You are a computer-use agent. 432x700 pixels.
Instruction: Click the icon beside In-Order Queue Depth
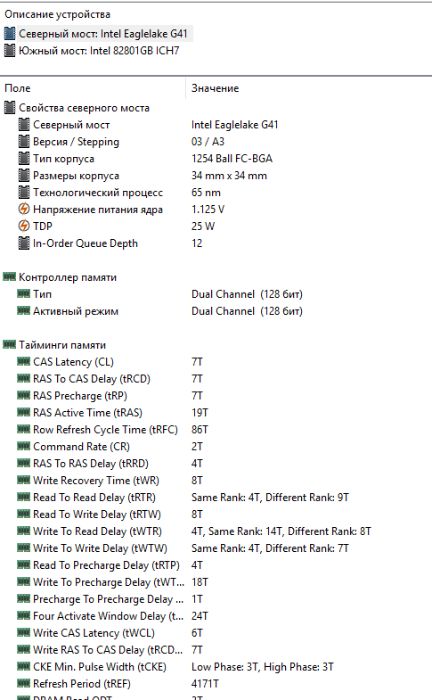click(x=24, y=244)
